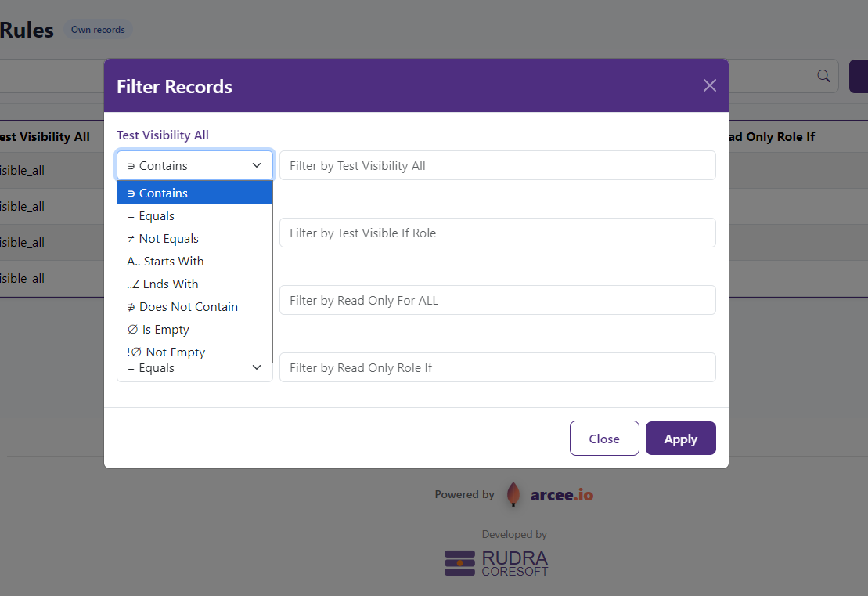Click the search magnifier icon
The height and width of the screenshot is (596, 868).
823,76
